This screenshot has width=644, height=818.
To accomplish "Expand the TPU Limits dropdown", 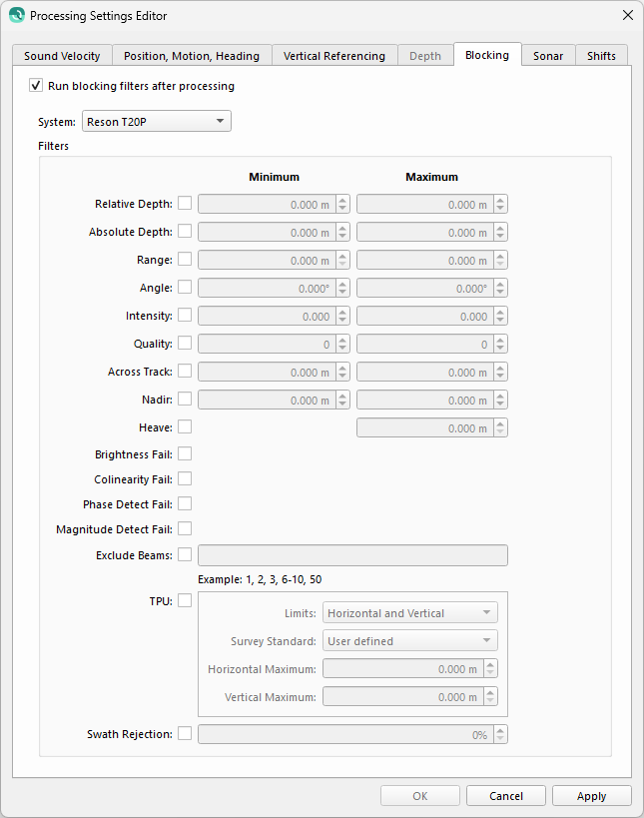I will 409,613.
